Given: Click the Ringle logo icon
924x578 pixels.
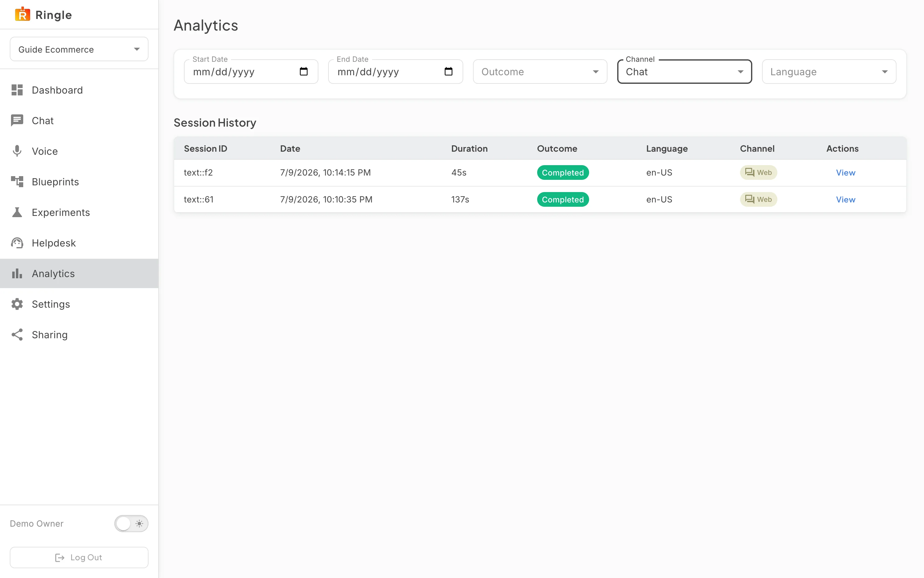Looking at the screenshot, I should point(23,15).
